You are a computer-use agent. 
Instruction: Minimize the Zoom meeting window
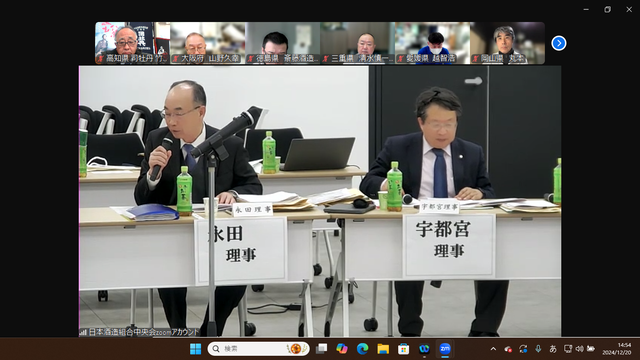click(x=586, y=9)
